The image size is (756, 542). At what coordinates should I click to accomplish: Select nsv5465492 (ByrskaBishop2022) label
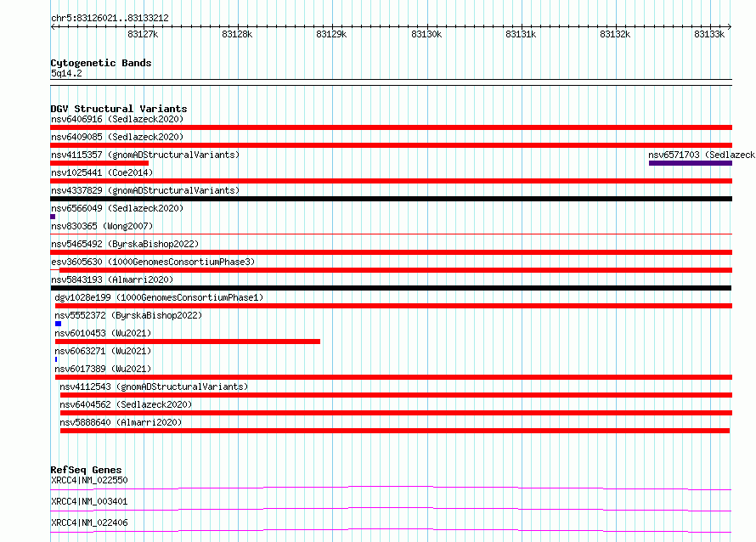tap(125, 244)
